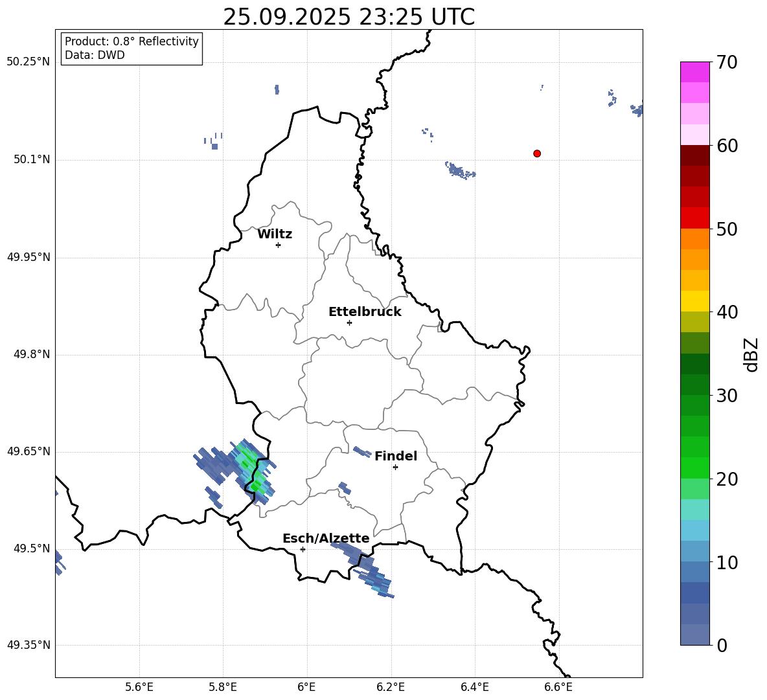Click the dark red colorbar segment just below 60
Viewport: 767px width, 700px height.
point(695,155)
